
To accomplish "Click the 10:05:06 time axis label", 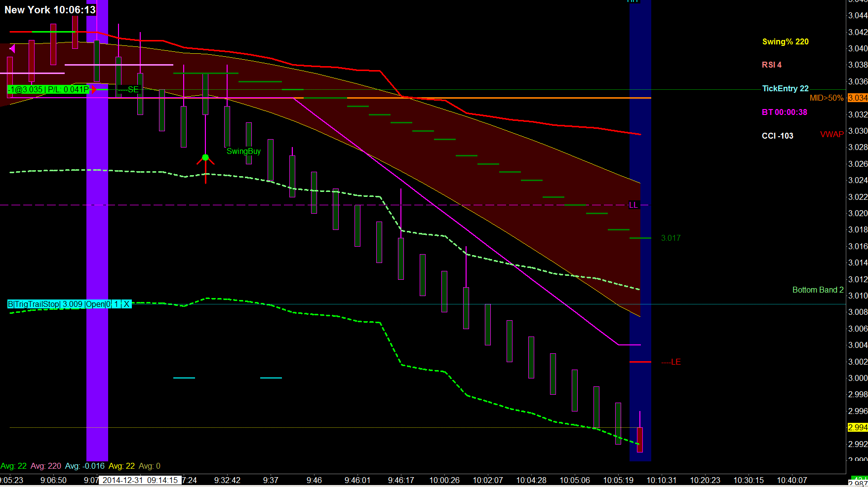I will (x=575, y=480).
